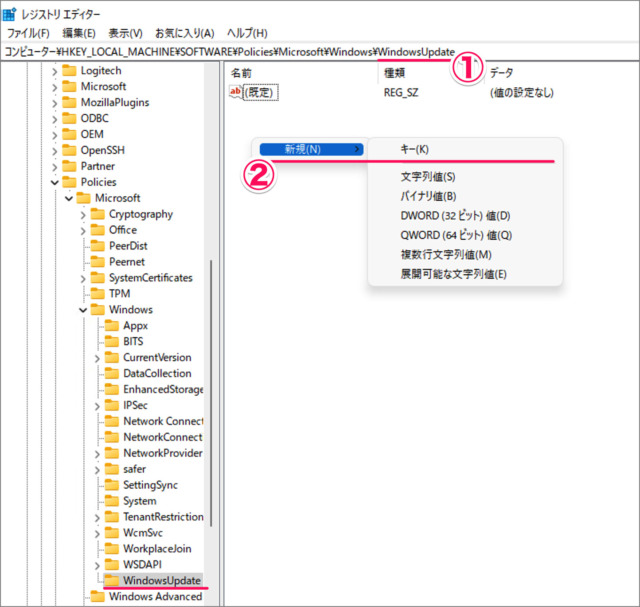
Task: Click the MozillaPlugins folder icon
Action: pos(69,102)
